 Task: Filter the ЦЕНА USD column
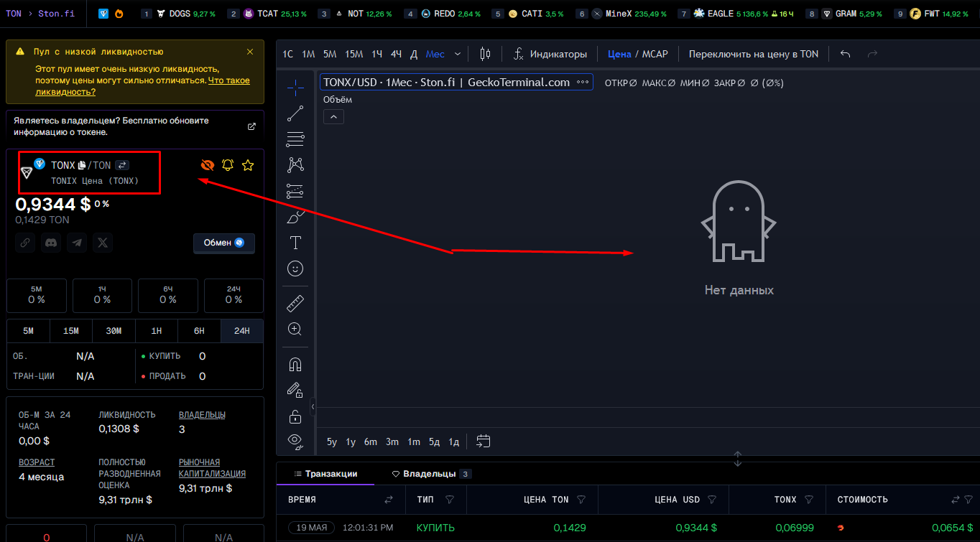point(713,500)
